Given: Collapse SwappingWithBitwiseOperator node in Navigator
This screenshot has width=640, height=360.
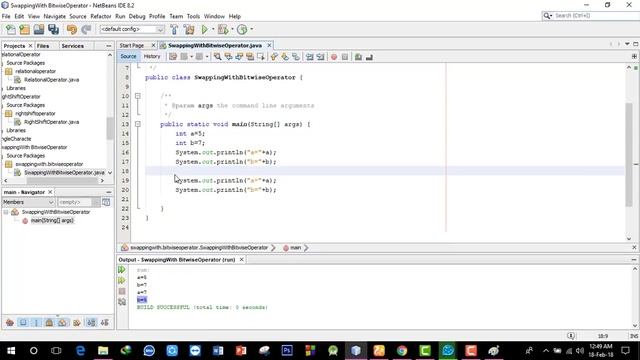Looking at the screenshot, I should click(6, 212).
